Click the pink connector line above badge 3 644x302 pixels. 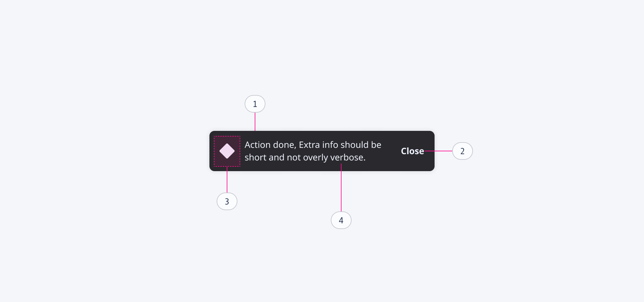click(x=227, y=180)
